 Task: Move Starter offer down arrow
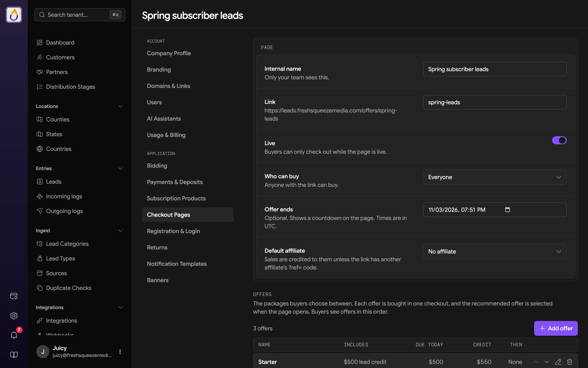pyautogui.click(x=547, y=362)
